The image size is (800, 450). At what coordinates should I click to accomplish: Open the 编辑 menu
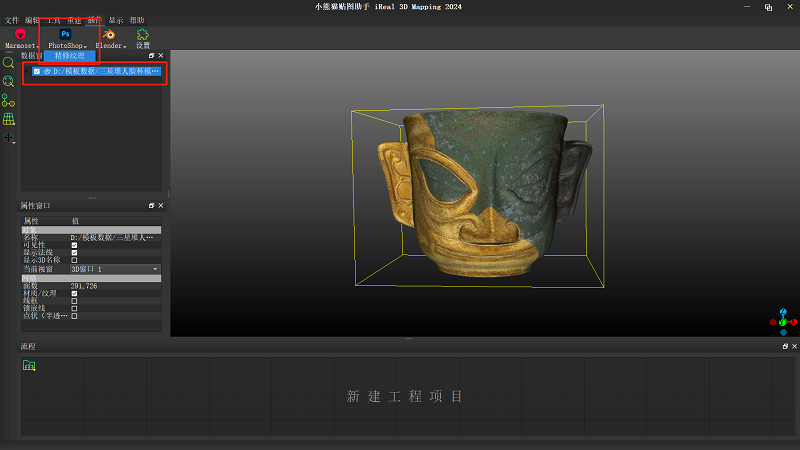coord(32,20)
